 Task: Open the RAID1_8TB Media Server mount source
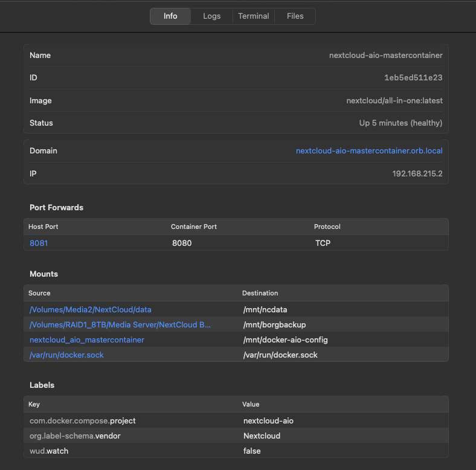coord(120,324)
